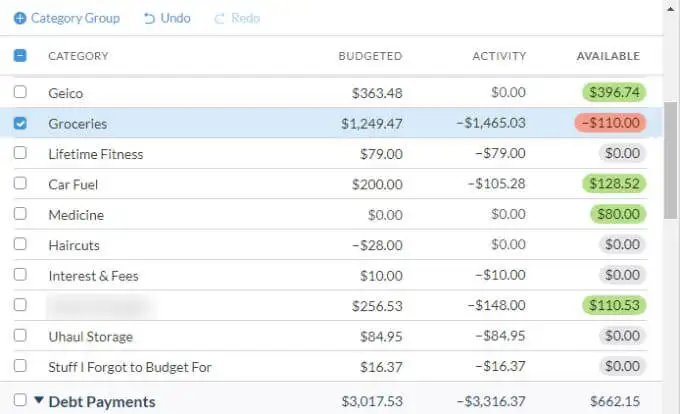Select the Uhaul Storage category name
This screenshot has width=680, height=414.
click(90, 337)
